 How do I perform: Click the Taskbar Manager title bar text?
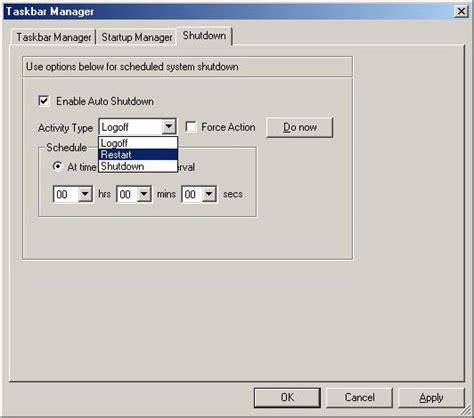tap(50, 11)
